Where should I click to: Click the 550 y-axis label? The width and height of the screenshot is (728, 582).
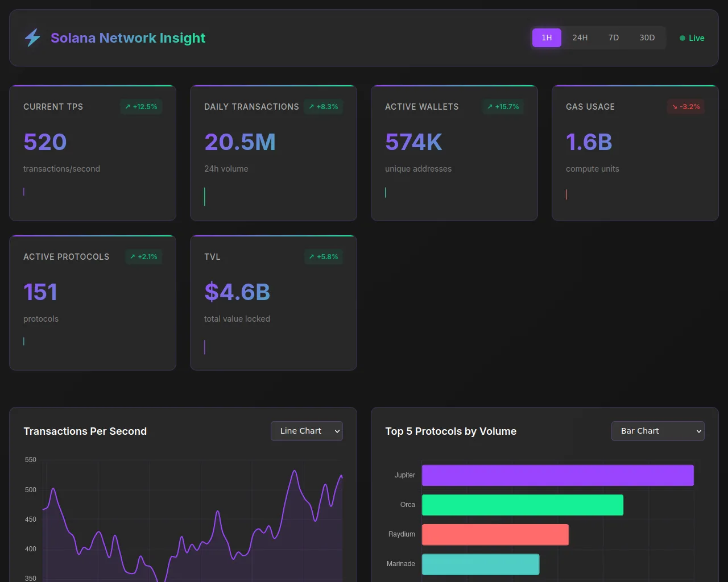[x=31, y=460]
